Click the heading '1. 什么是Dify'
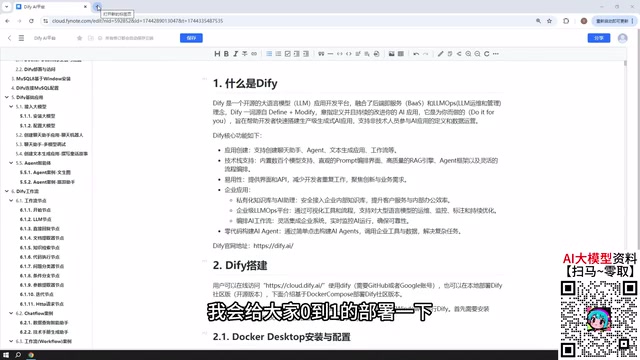640x360 pixels. pyautogui.click(x=245, y=83)
